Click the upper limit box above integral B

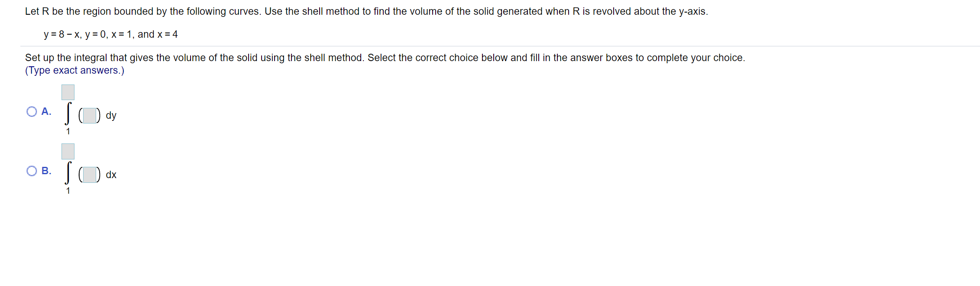click(68, 151)
